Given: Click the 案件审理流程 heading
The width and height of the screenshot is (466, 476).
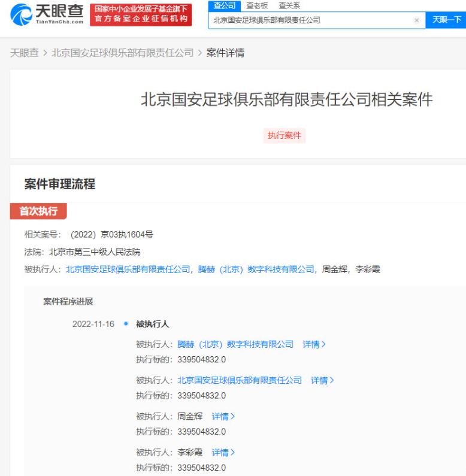Looking at the screenshot, I should click(60, 184).
